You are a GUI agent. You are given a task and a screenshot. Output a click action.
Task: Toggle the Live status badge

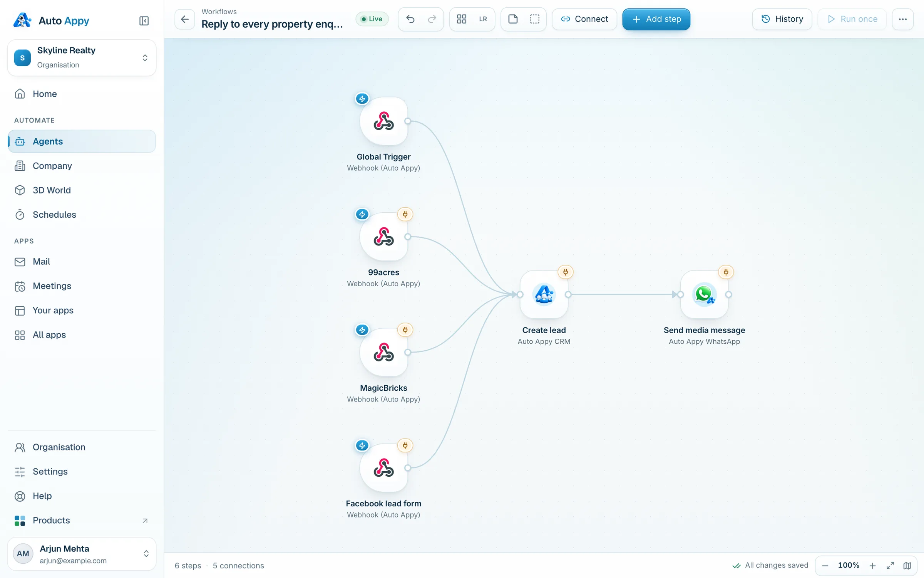(x=372, y=19)
